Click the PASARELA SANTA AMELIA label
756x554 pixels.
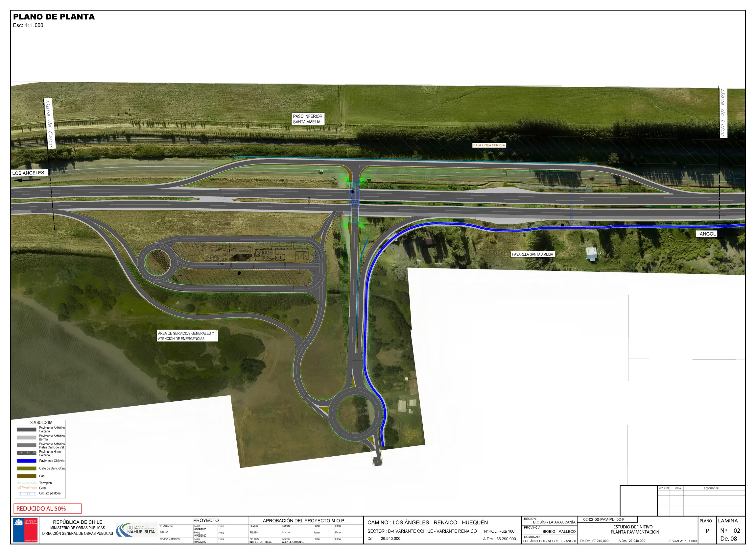click(x=532, y=255)
